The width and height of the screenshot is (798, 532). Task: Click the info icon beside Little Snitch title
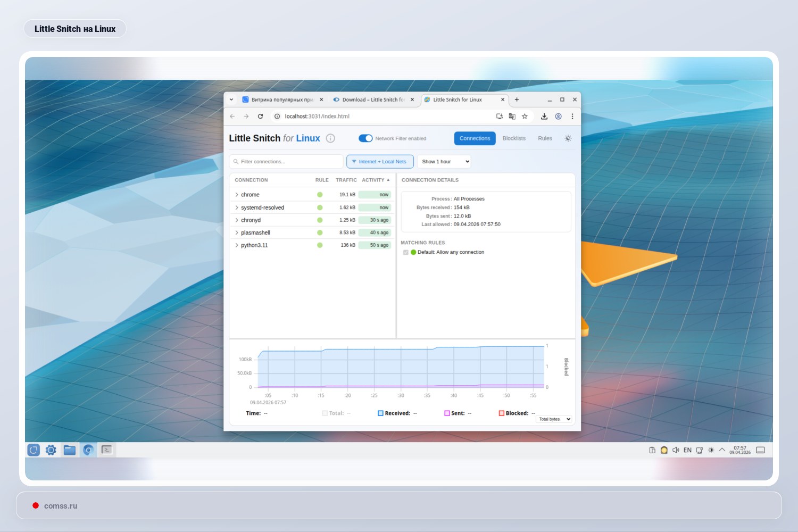(330, 138)
